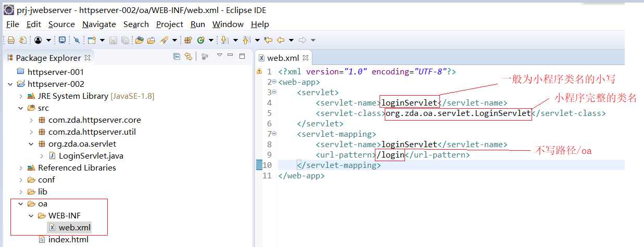The height and width of the screenshot is (247, 644).
Task: Toggle Link with Editor in Package Explorer
Action: [x=188, y=57]
